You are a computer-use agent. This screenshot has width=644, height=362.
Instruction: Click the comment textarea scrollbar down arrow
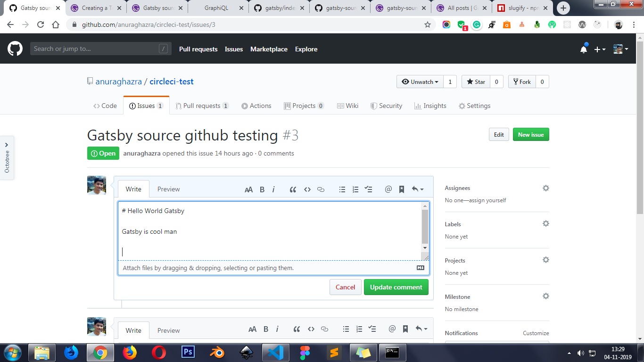tap(425, 248)
